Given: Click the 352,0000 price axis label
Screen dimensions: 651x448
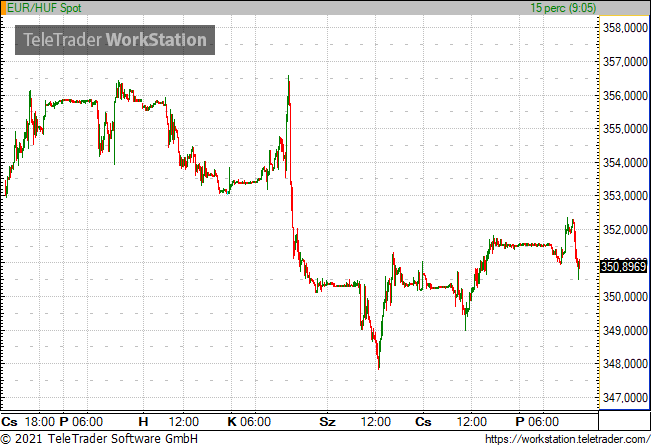Looking at the screenshot, I should tap(625, 230).
